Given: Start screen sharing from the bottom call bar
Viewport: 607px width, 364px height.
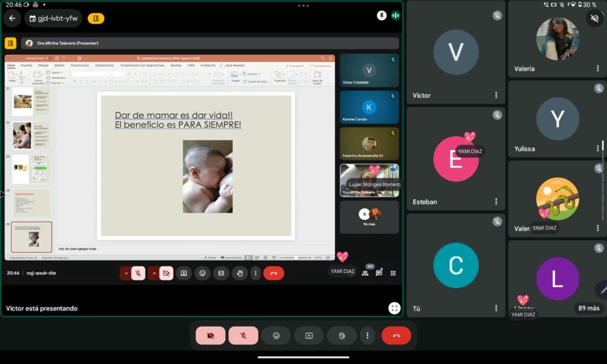Looking at the screenshot, I should tap(309, 336).
